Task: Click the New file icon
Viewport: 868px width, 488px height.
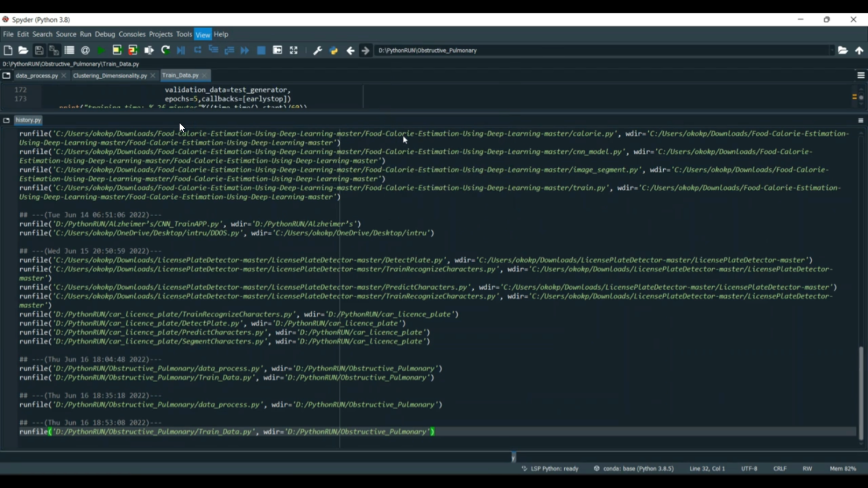Action: tap(8, 50)
